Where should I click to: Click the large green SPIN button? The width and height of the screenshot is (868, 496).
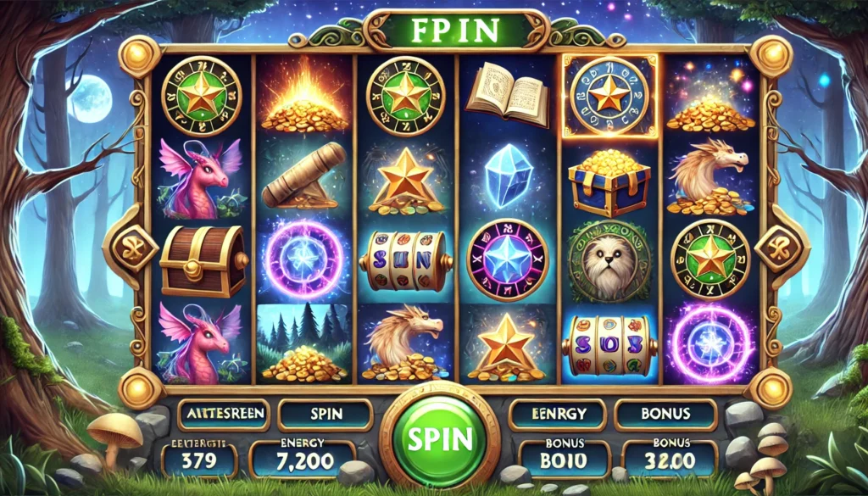[x=439, y=438]
